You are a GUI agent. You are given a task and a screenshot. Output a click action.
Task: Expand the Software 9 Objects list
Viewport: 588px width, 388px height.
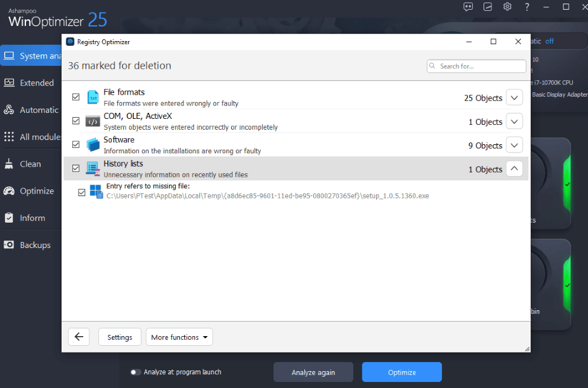(x=514, y=145)
